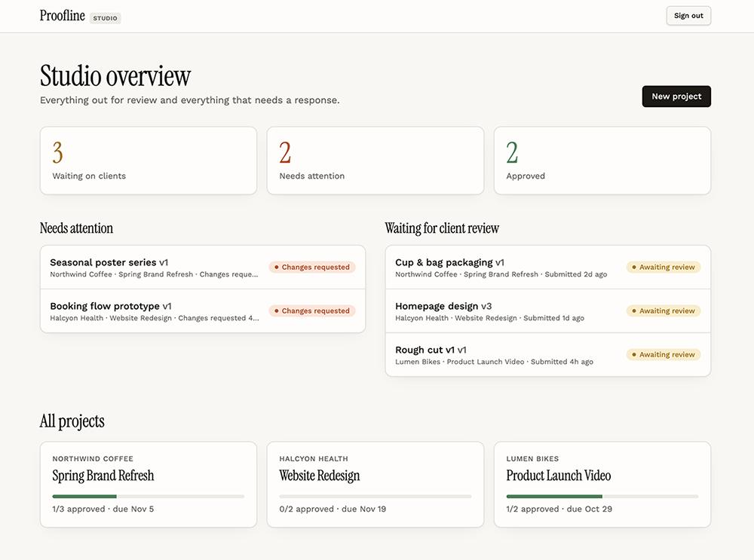Open the Website Redesign project card
This screenshot has width=754, height=560.
click(375, 485)
